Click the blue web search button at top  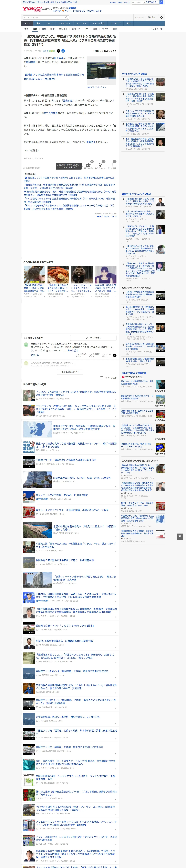161,2
